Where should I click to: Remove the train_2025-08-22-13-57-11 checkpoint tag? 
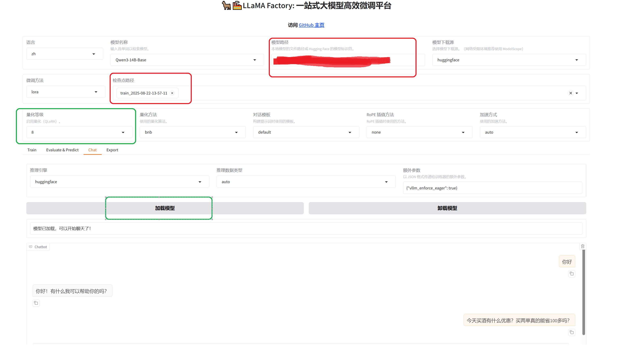tap(172, 93)
